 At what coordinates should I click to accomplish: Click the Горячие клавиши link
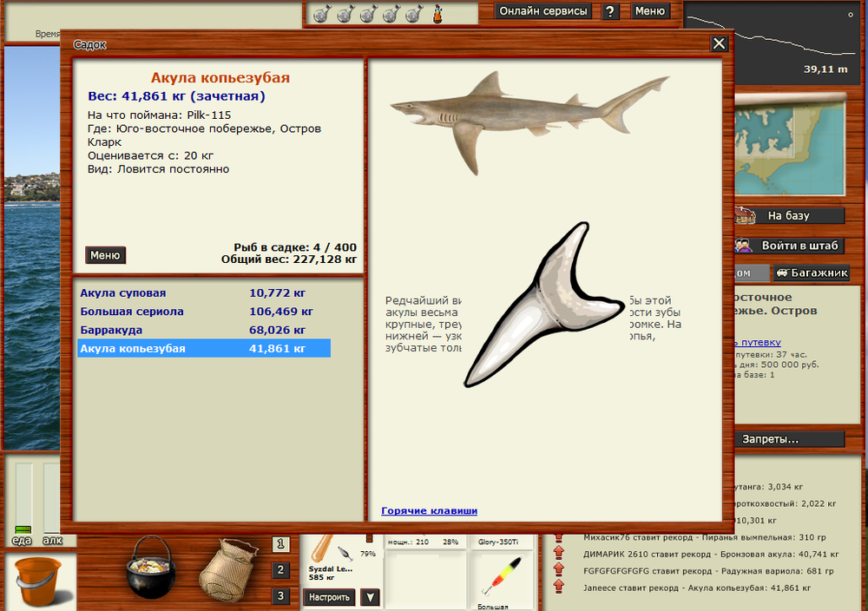429,511
